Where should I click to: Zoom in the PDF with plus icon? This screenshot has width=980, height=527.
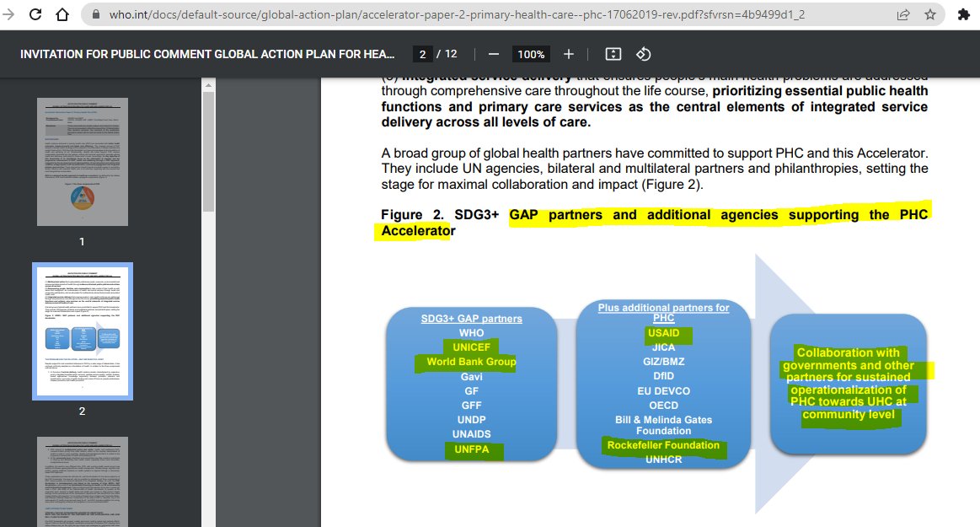coord(568,55)
